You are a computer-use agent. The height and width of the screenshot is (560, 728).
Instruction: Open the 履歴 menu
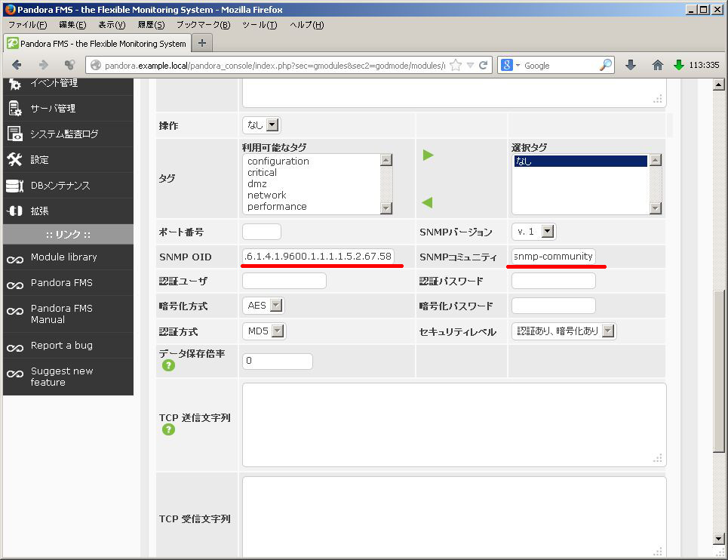point(152,25)
